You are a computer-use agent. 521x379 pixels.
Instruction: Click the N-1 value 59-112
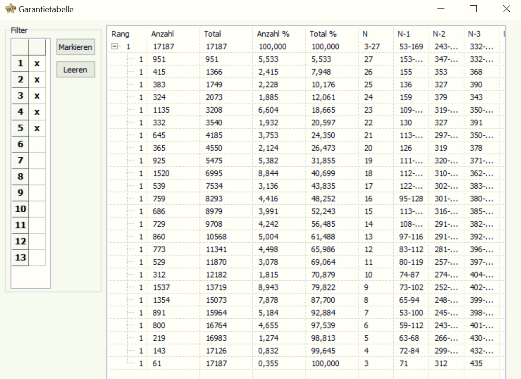pyautogui.click(x=411, y=325)
